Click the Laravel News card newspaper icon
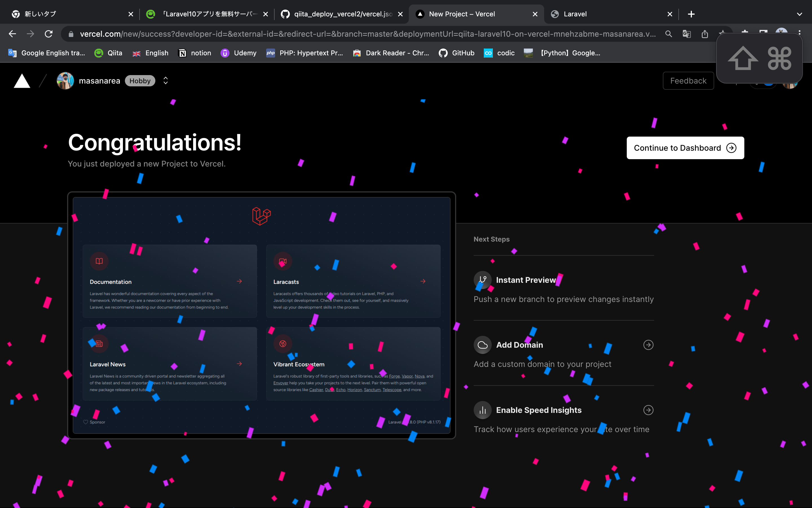Viewport: 812px width, 508px height. (x=99, y=343)
